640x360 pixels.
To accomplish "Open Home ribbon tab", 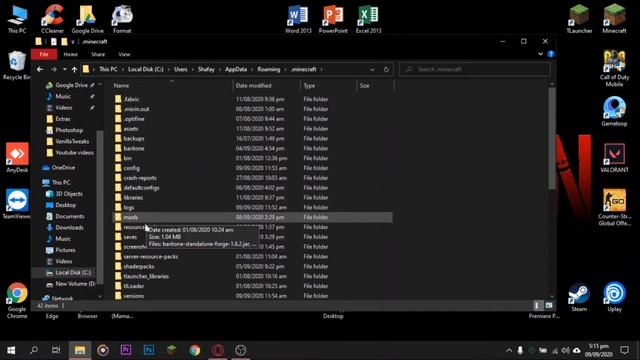I will pyautogui.click(x=70, y=54).
